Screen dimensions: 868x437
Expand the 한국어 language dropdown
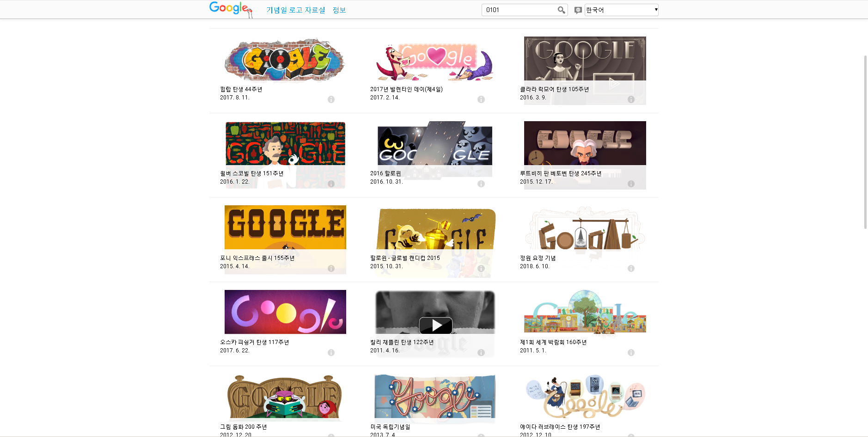click(621, 10)
